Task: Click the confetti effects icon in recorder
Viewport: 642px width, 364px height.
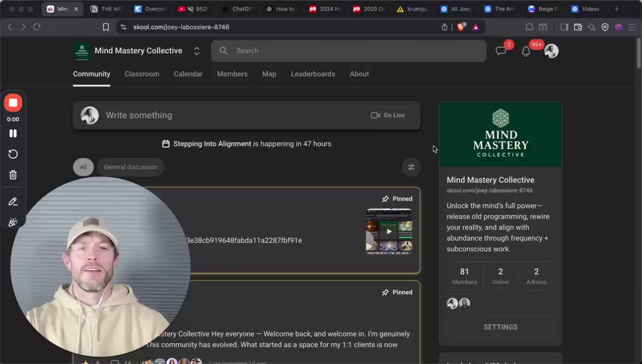Action: pyautogui.click(x=13, y=222)
